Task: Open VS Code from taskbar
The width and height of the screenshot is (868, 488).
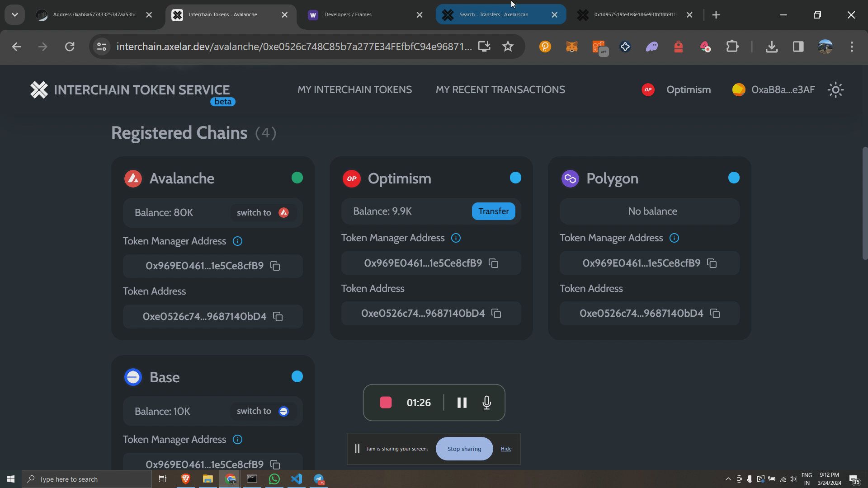Action: [297, 479]
